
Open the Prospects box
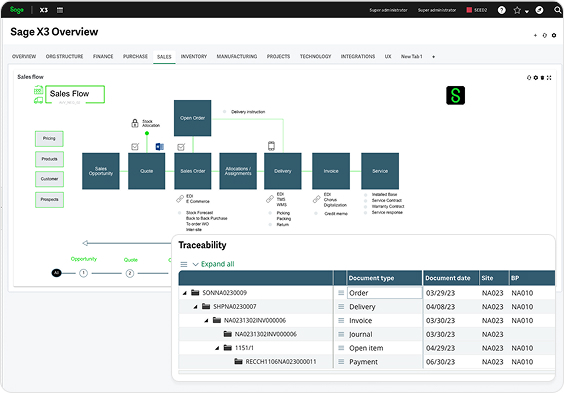[x=49, y=200]
